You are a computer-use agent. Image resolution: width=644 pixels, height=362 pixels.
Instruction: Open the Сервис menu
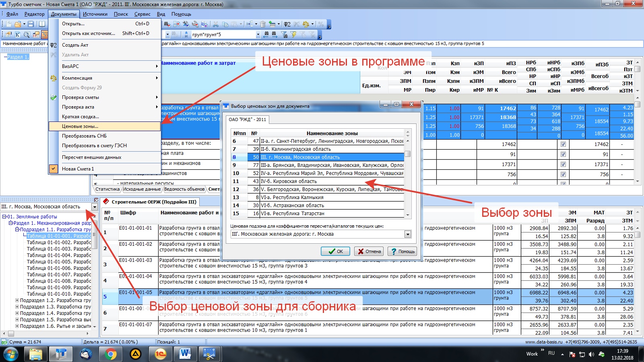click(142, 14)
